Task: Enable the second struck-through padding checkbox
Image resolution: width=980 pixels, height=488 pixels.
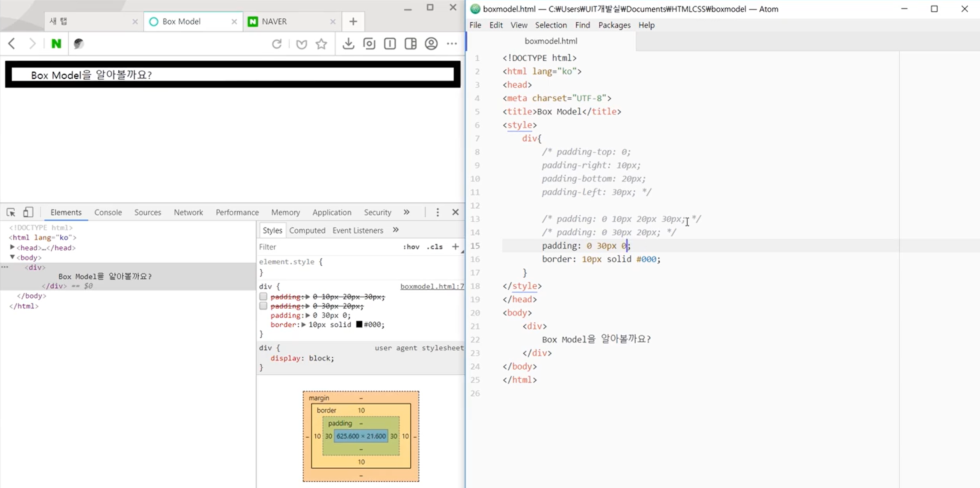Action: pyautogui.click(x=263, y=306)
